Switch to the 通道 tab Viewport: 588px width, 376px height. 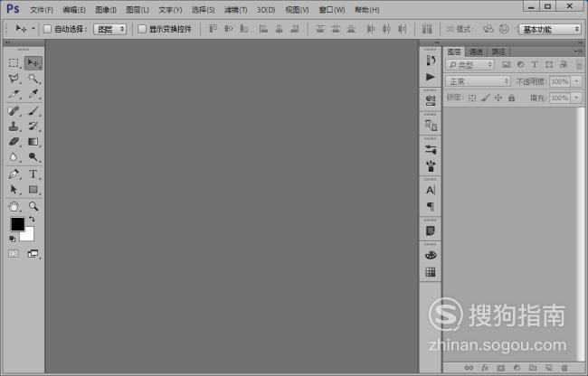(x=477, y=52)
